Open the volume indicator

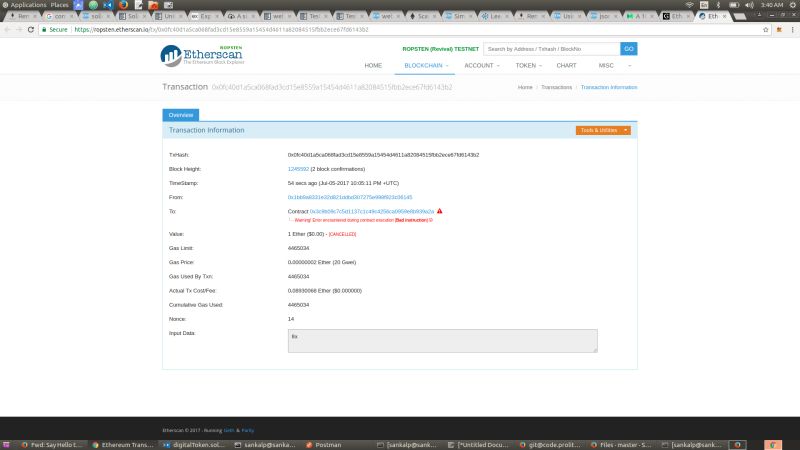point(749,5)
